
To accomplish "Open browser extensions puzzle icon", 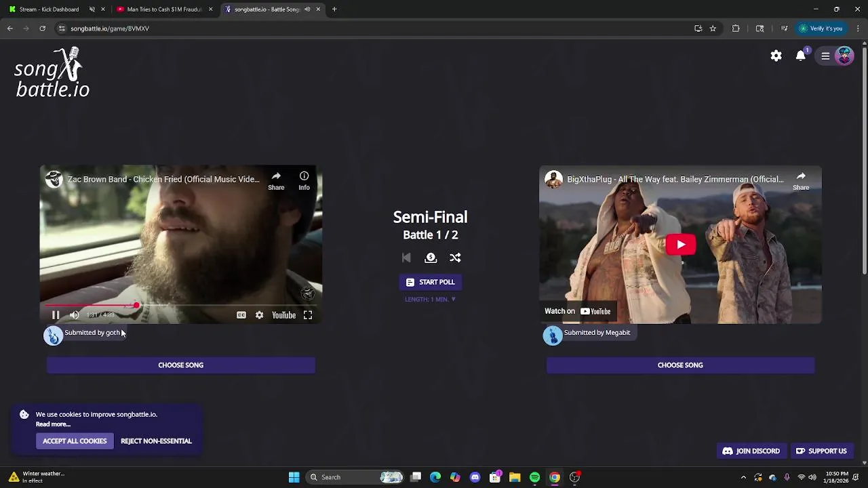I will (736, 28).
